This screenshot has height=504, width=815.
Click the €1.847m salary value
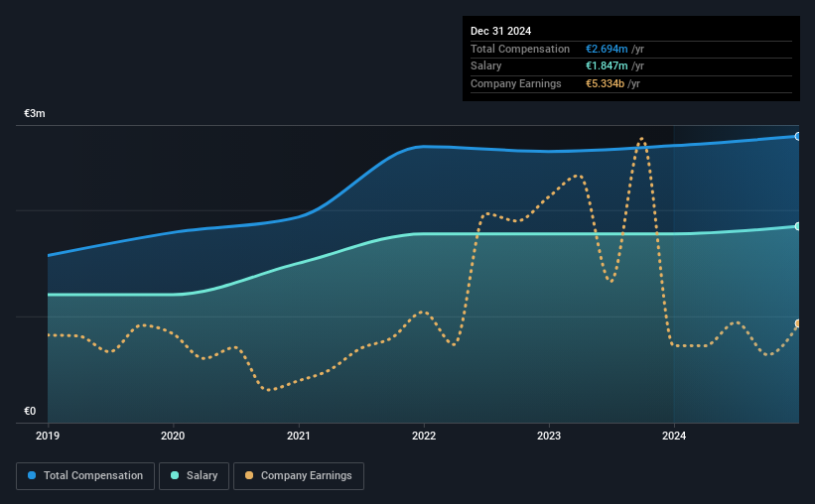pyautogui.click(x=607, y=66)
